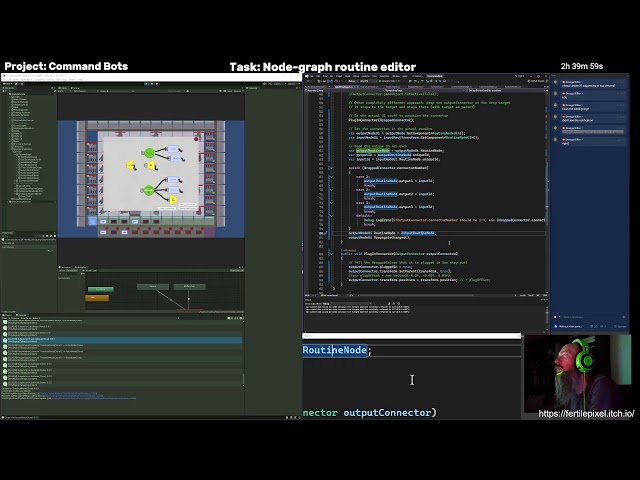640x480 pixels.
Task: Open the Unity Inspector tab
Action: pos(253,88)
